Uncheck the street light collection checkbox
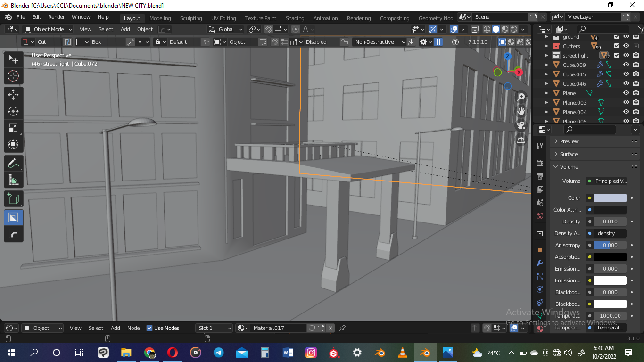This screenshot has width=644, height=362. click(x=617, y=56)
